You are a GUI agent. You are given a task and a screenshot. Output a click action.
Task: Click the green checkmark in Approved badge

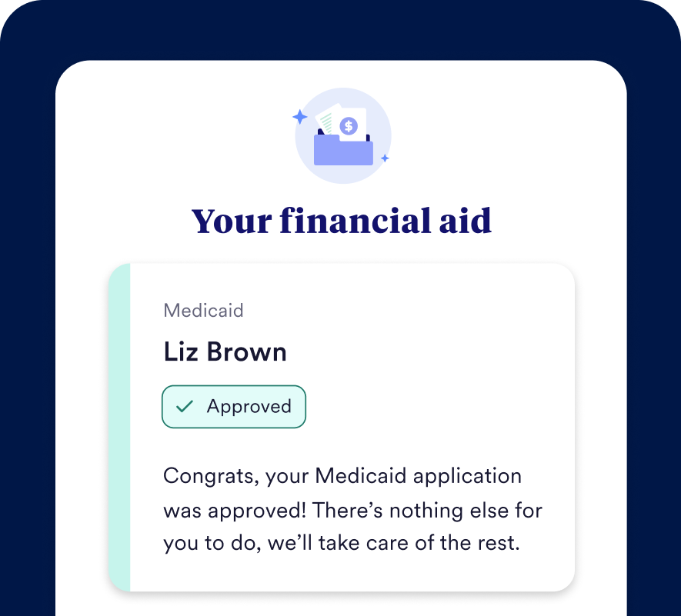(184, 406)
